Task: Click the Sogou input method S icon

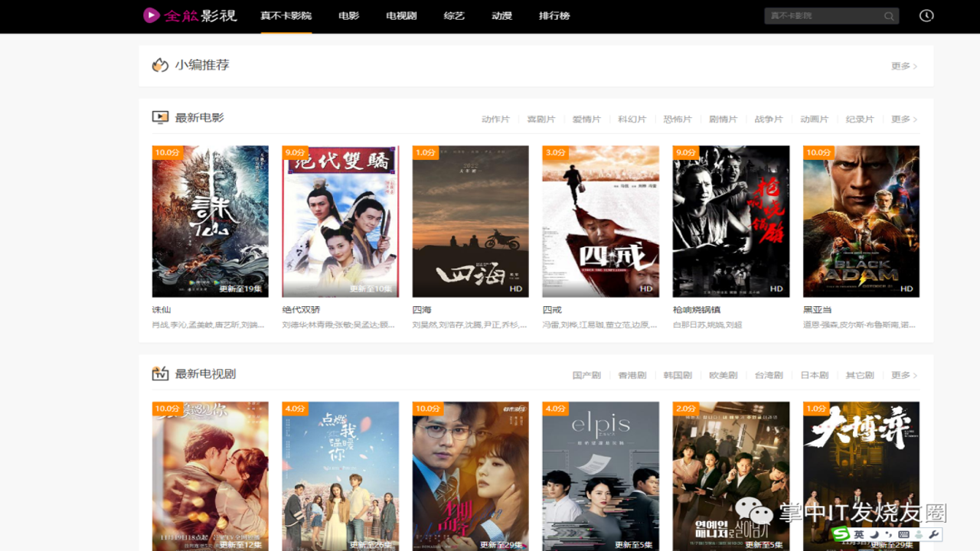Action: click(x=841, y=534)
